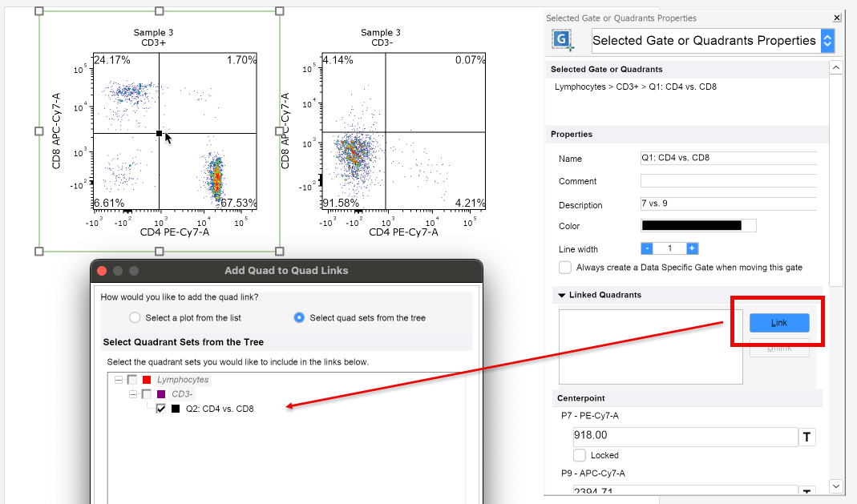Image resolution: width=857 pixels, height=504 pixels.
Task: Collapse the CD3- tree node
Action: (132, 394)
